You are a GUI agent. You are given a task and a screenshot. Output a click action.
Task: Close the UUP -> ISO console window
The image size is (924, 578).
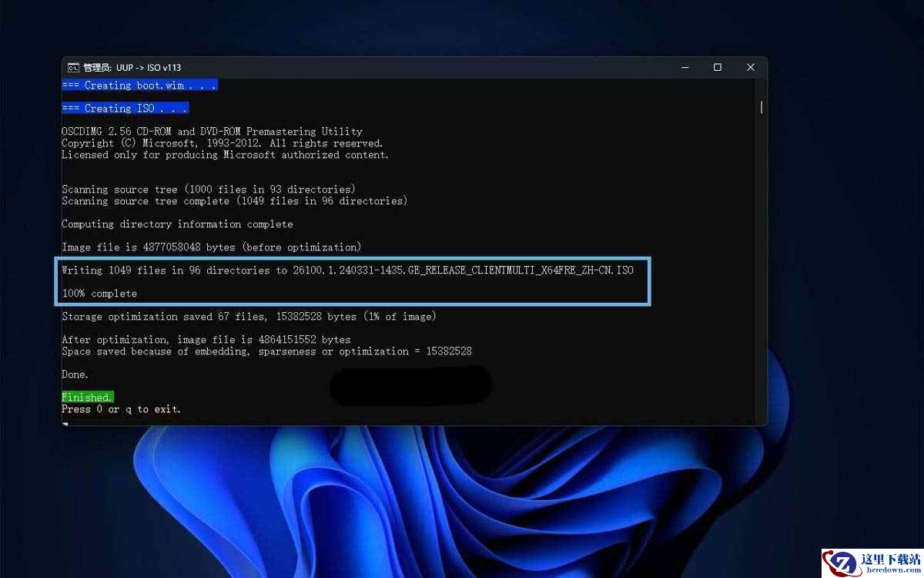pos(751,68)
